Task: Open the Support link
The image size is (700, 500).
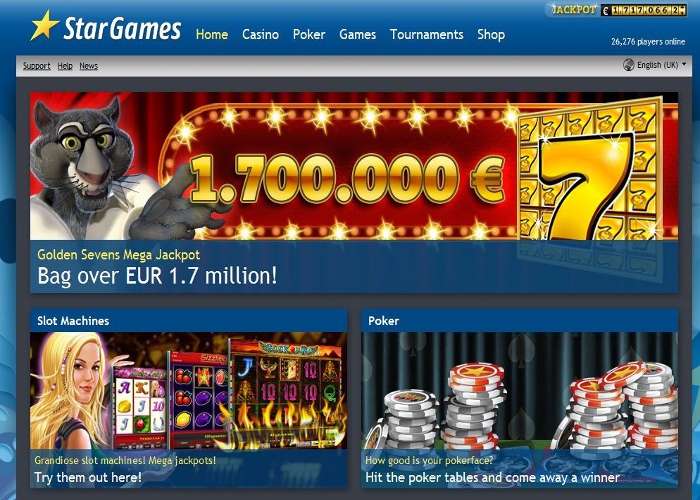Action: pos(37,66)
